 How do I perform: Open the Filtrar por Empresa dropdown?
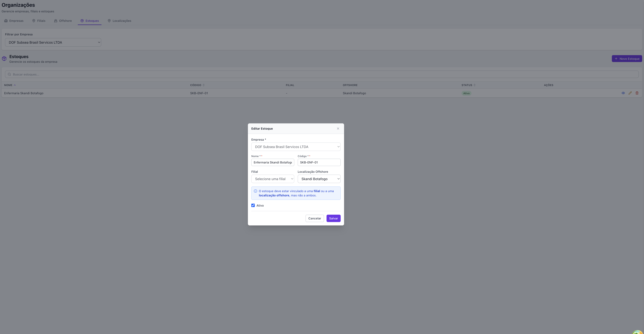tap(53, 42)
